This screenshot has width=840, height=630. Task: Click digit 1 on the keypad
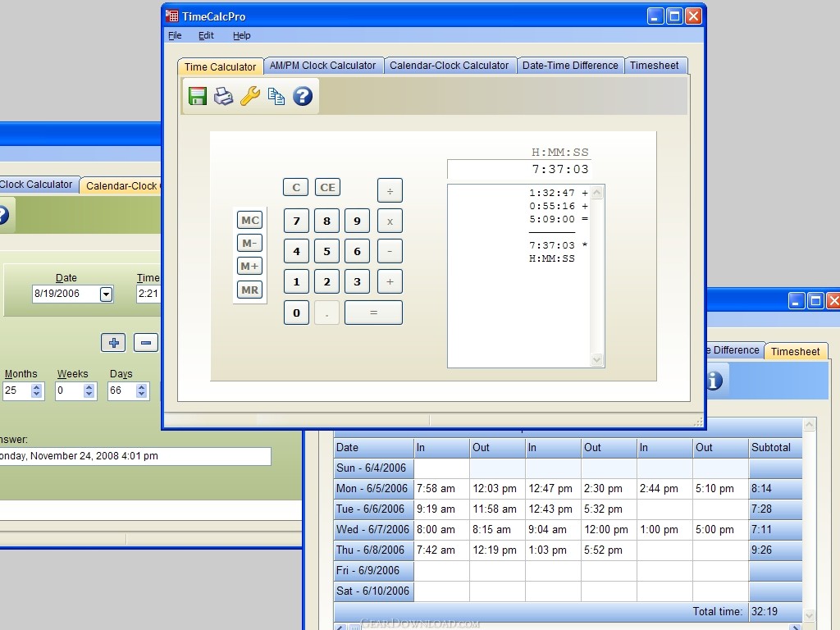(296, 282)
